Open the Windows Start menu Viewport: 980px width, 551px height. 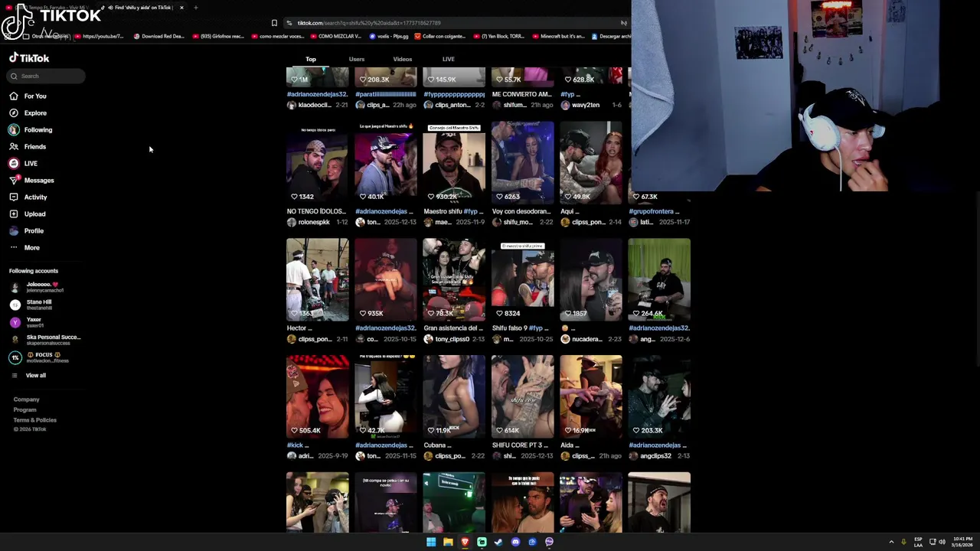[431, 542]
